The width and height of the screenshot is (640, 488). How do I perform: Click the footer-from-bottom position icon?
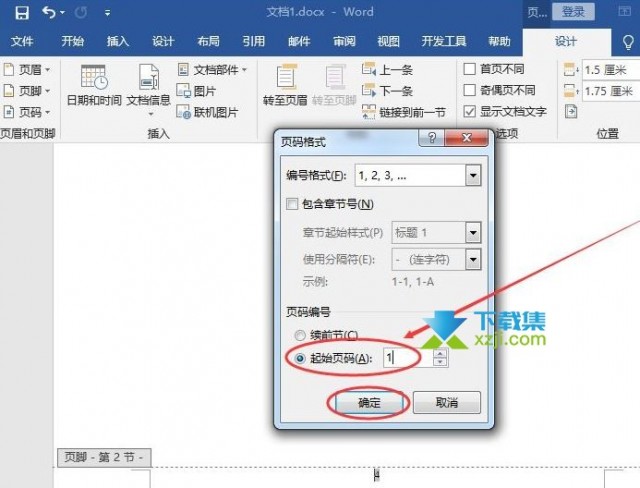571,91
